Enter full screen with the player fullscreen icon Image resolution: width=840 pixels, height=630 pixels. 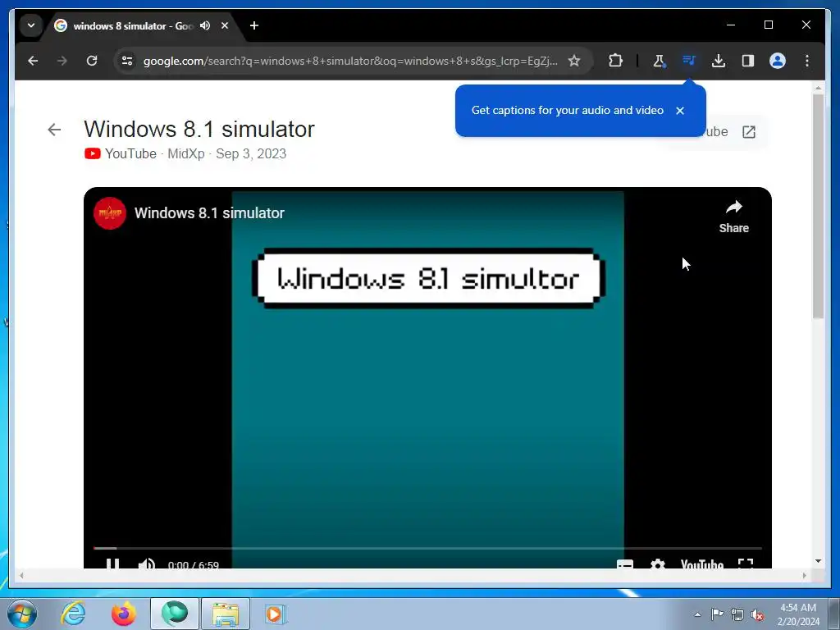(746, 564)
